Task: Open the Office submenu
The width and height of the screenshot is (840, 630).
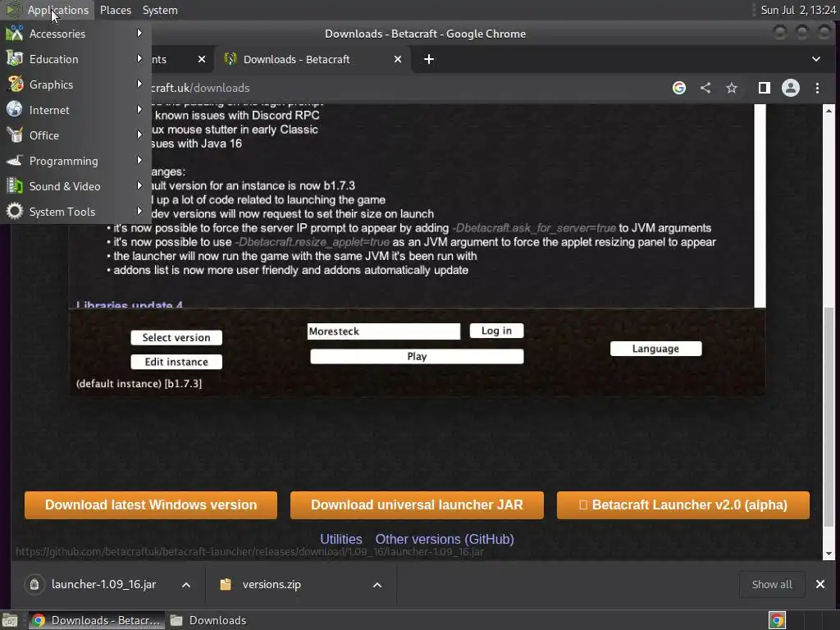Action: click(x=75, y=135)
